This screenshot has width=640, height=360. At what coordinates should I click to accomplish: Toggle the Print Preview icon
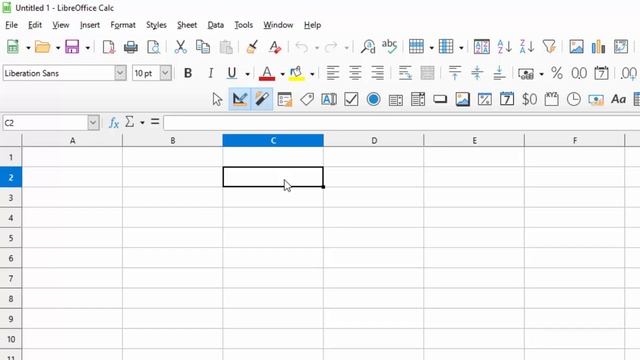(x=153, y=47)
